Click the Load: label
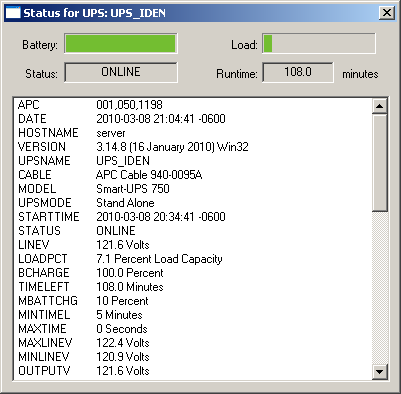 (x=244, y=45)
